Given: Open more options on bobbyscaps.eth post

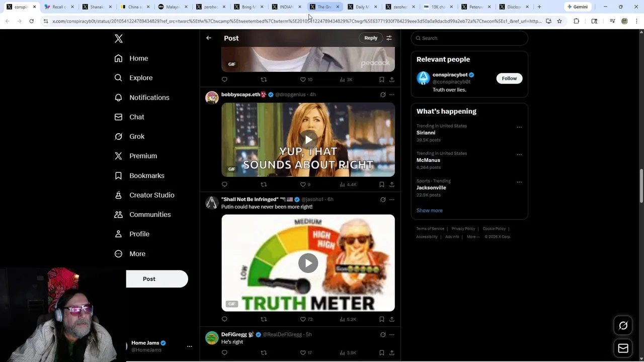Looking at the screenshot, I should [392, 95].
